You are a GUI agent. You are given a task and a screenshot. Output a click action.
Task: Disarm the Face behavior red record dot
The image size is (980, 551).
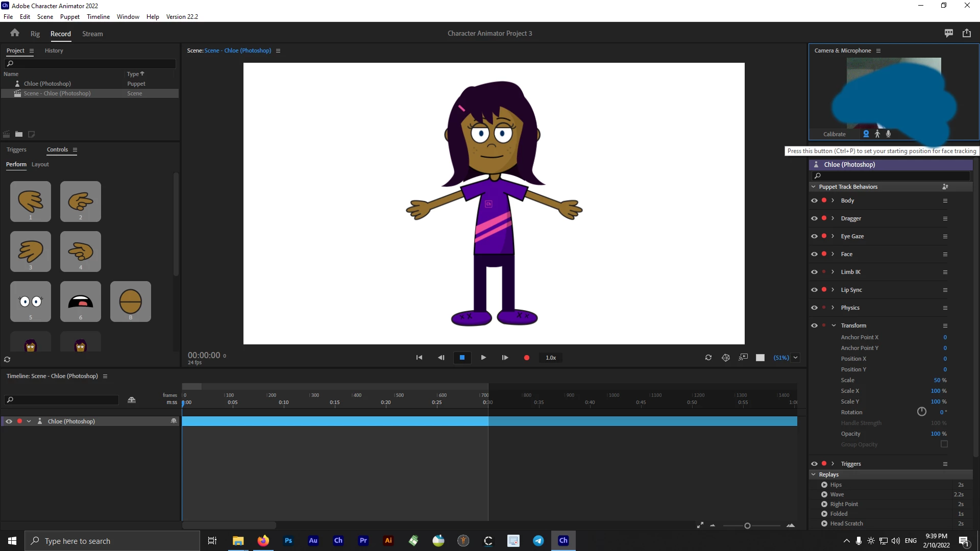click(824, 254)
